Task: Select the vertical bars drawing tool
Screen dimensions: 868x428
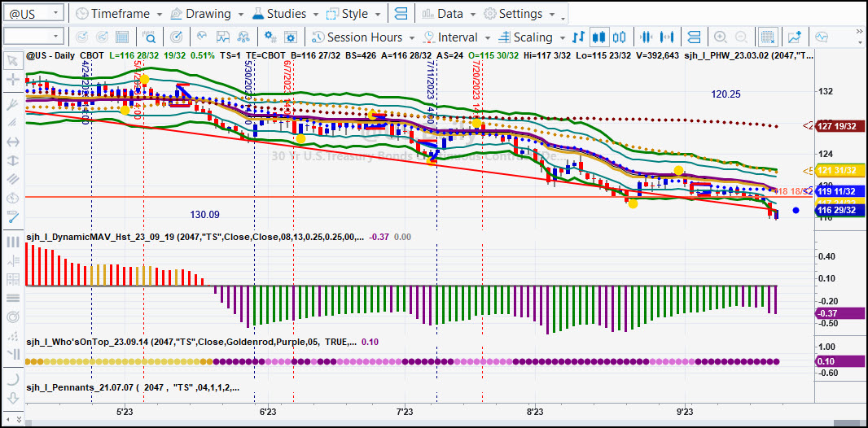Action: [x=12, y=242]
